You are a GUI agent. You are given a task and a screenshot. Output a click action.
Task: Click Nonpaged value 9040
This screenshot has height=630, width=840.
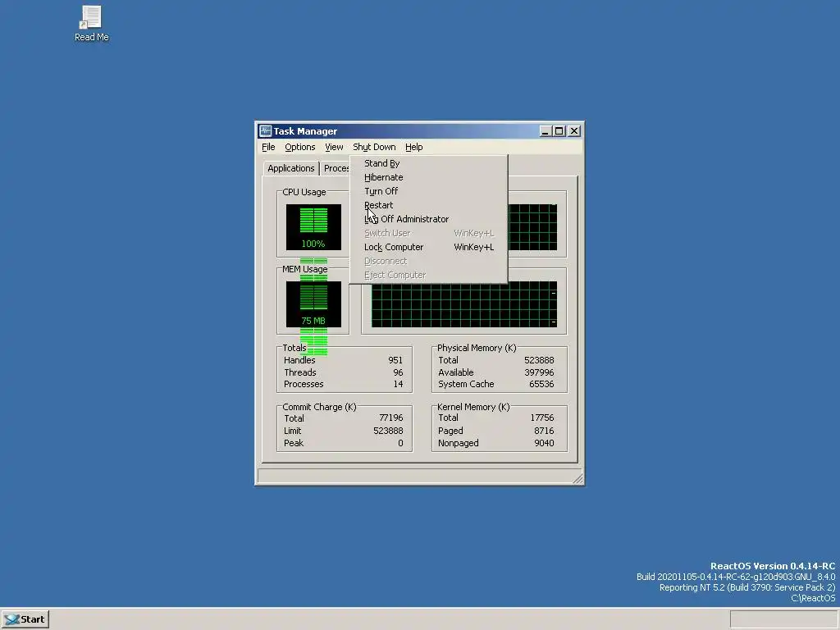(544, 443)
